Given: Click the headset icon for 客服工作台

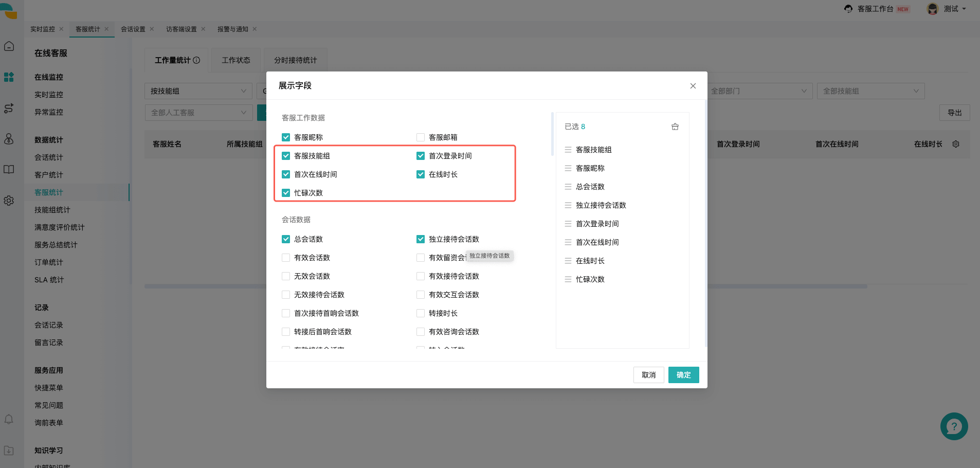Looking at the screenshot, I should [x=848, y=9].
